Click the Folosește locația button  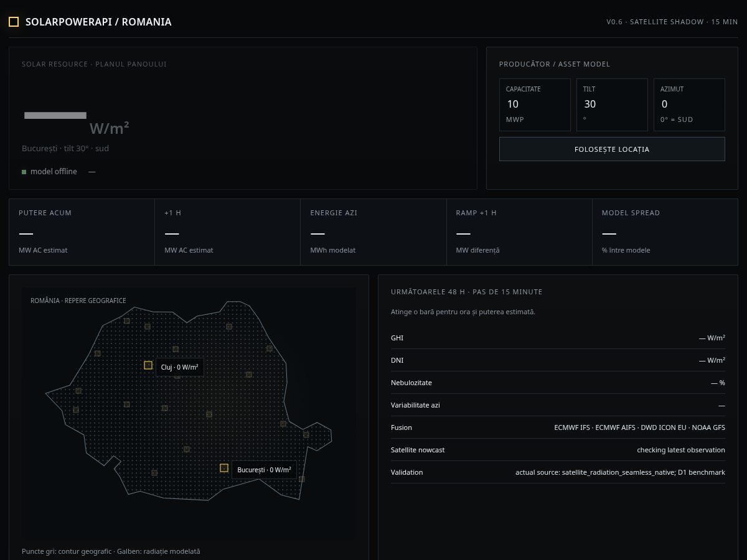[x=612, y=149]
